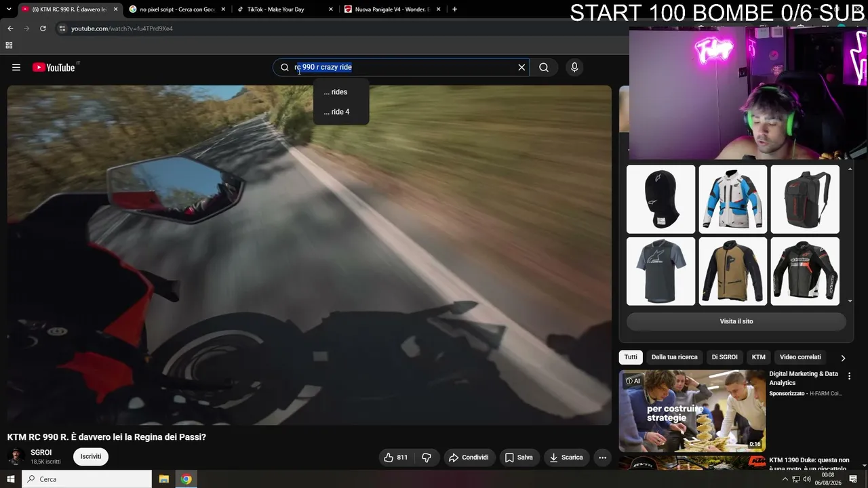The height and width of the screenshot is (488, 868).
Task: Focus the YouTube search input field
Action: tap(400, 67)
